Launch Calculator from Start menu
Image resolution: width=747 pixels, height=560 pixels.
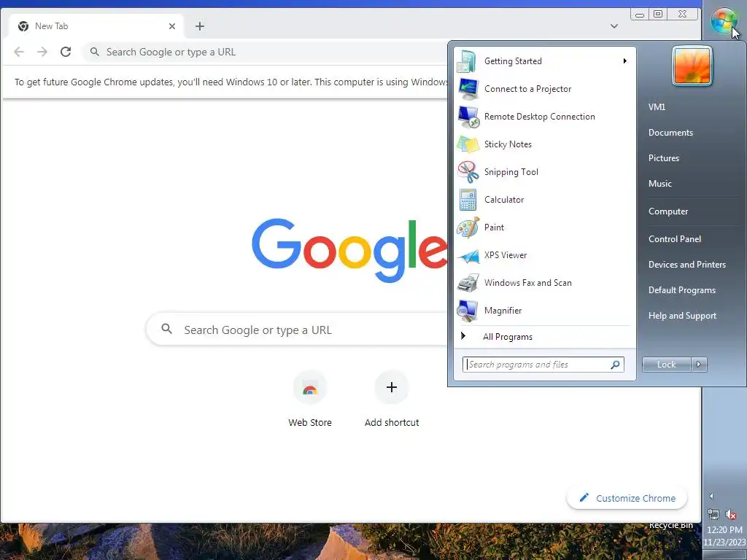(543, 200)
